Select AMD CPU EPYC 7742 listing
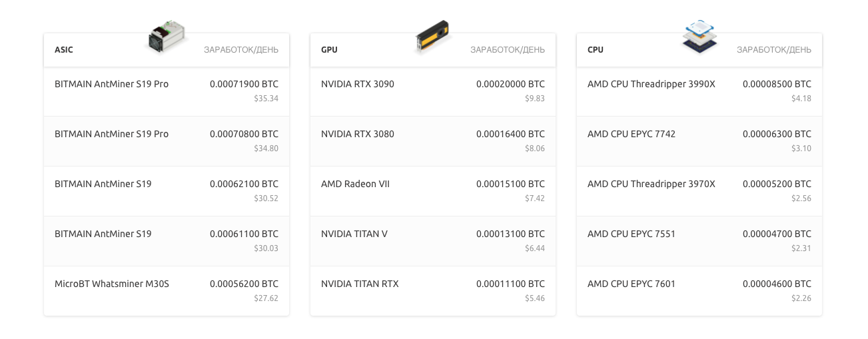868x339 pixels. [632, 135]
